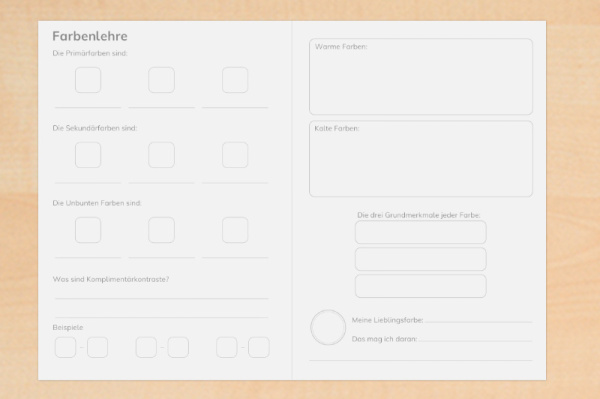600x399 pixels.
Task: Click the "Die Unbunten Farben sind:" label
Action: pyautogui.click(x=97, y=203)
